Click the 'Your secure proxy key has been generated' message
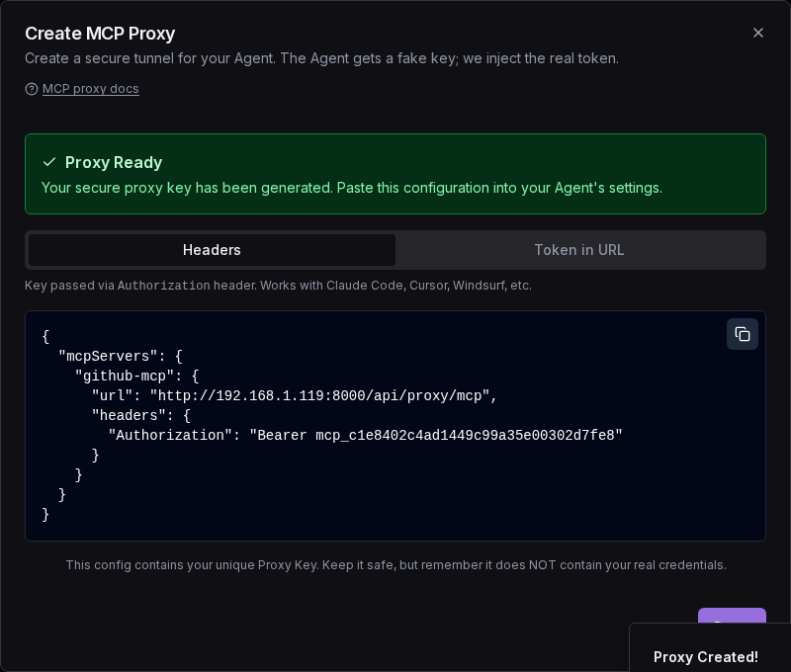 coord(352,188)
